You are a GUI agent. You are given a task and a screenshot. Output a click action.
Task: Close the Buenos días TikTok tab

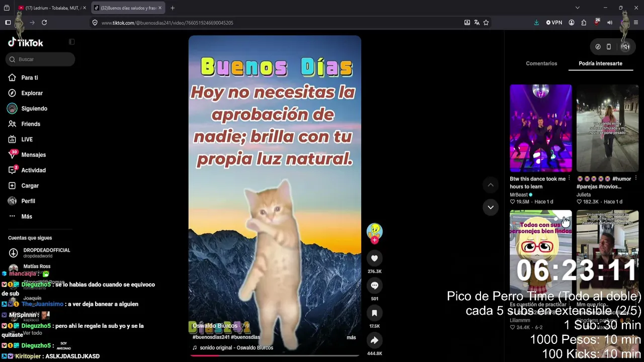coord(160,8)
